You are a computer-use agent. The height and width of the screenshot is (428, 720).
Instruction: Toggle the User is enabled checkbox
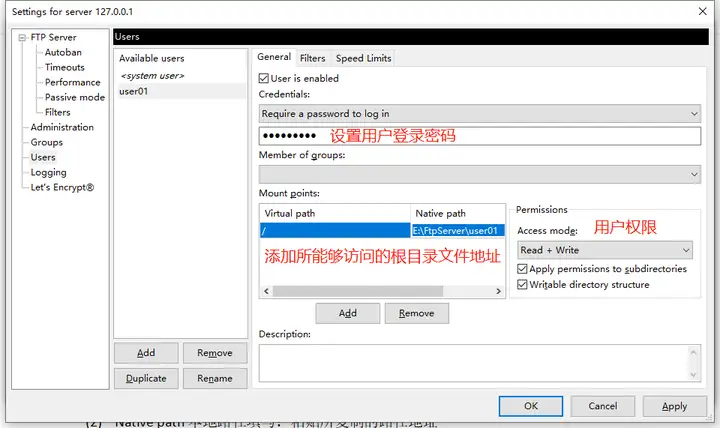tap(264, 79)
